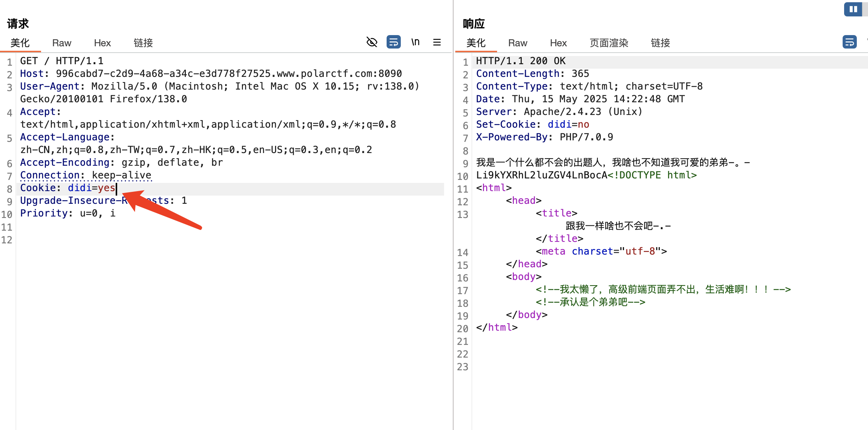Toggle word wrap icon in request panel

[x=393, y=42]
